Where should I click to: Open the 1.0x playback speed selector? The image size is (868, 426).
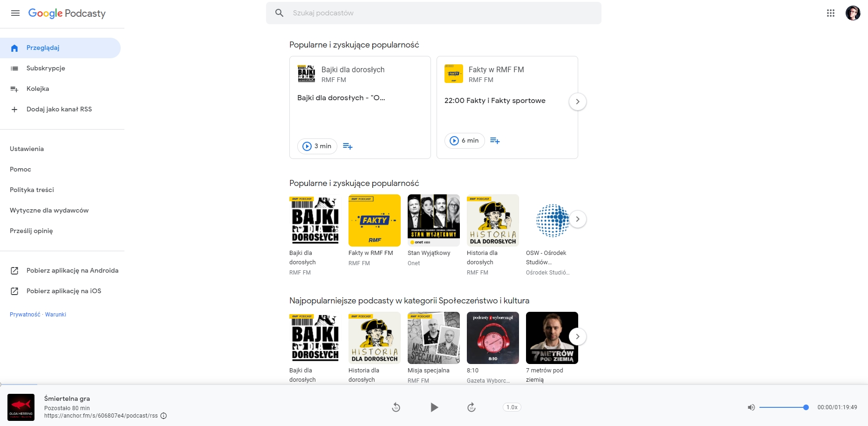coord(512,407)
